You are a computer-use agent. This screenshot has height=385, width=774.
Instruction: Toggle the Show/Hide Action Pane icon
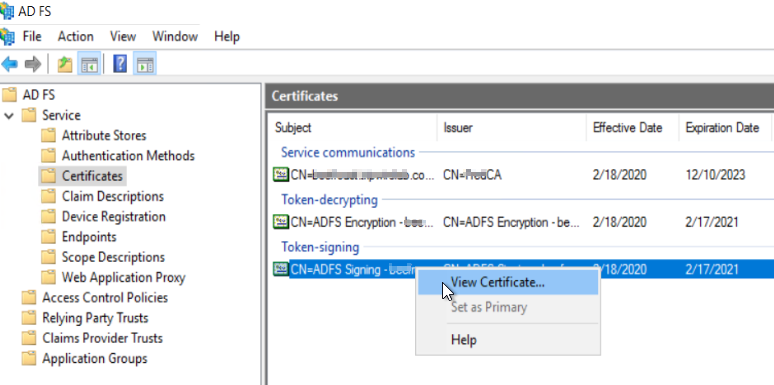point(145,64)
